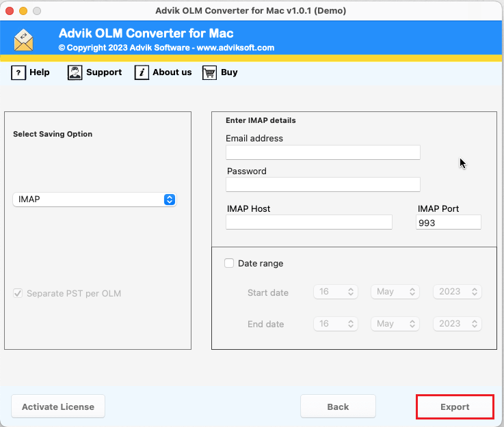Open the IMAP saving option dropdown
The height and width of the screenshot is (427, 504).
[x=94, y=199]
